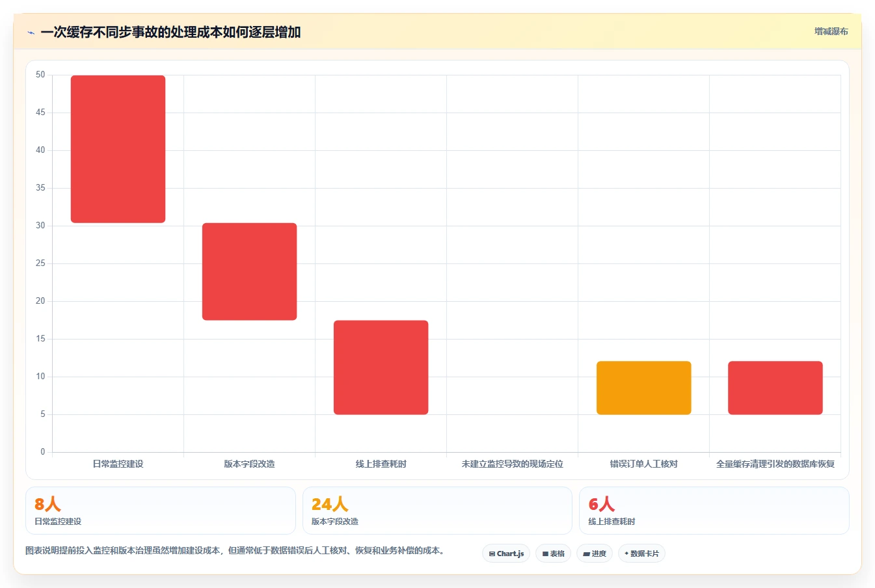Select the red bar for 线上排查耗时
The image size is (875, 588).
(381, 367)
